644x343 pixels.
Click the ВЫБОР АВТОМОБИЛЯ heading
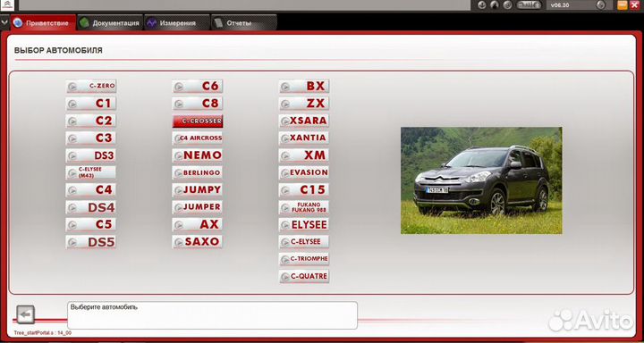pyautogui.click(x=58, y=50)
